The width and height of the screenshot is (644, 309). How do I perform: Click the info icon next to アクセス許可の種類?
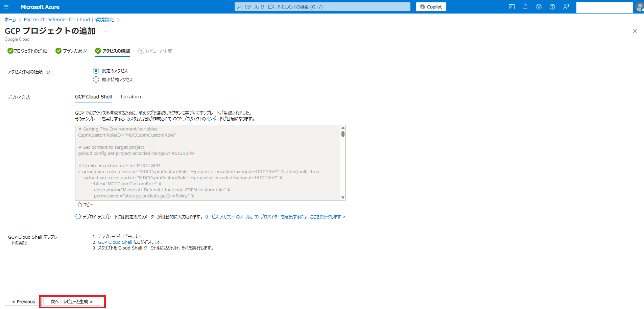coord(48,72)
